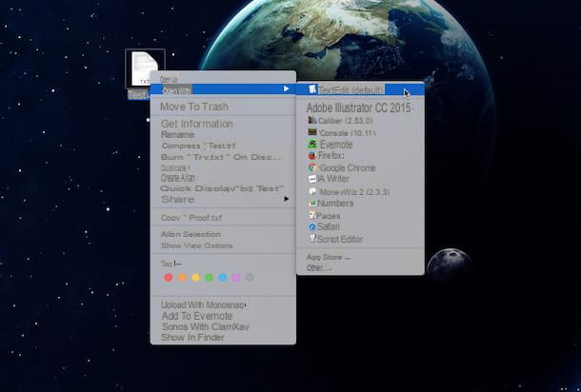The image size is (581, 392).
Task: Select the Open entry at menu top
Action: click(x=169, y=79)
